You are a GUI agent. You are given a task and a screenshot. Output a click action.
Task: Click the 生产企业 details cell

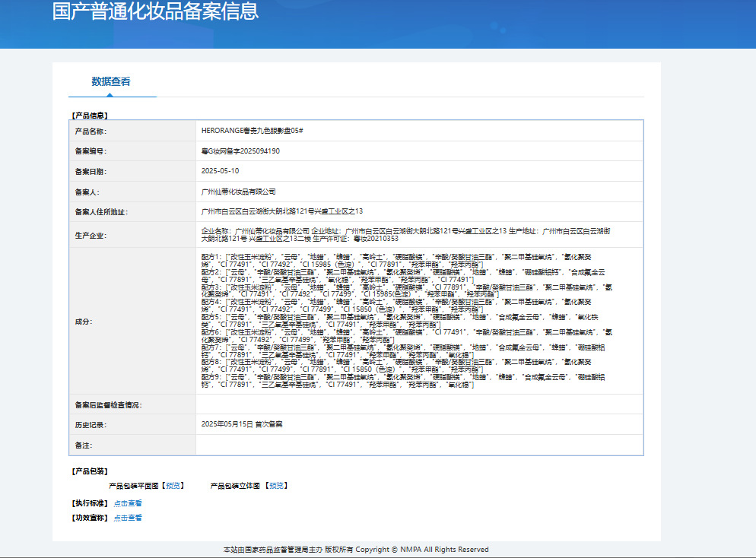coord(420,235)
